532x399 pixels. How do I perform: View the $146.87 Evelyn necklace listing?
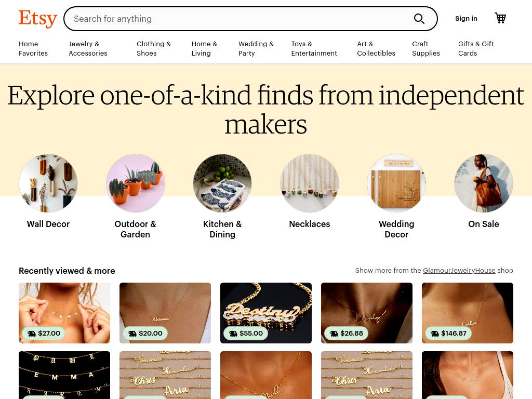click(468, 313)
